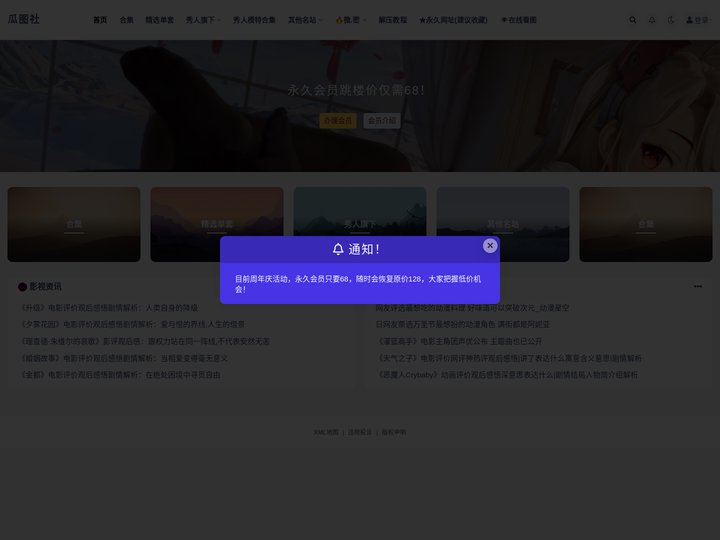Close the 通知 notification popup
Image resolution: width=720 pixels, height=540 pixels.
(490, 246)
